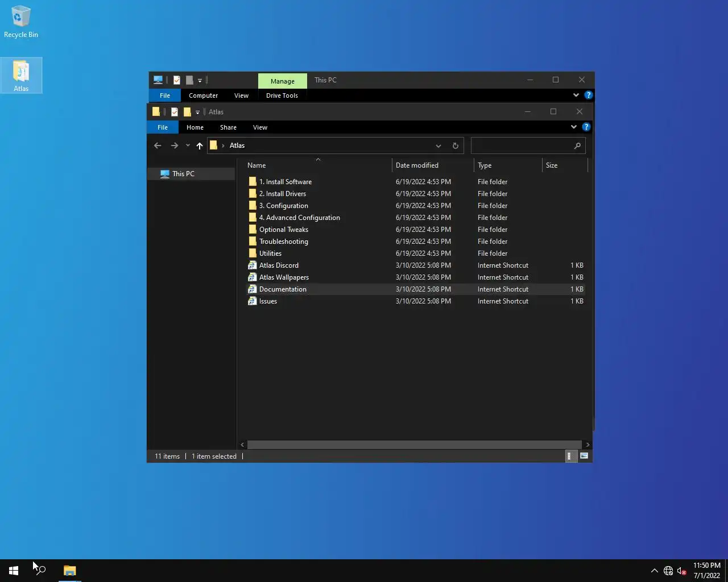
Task: Expand ribbon chevron in This PC window
Action: tap(576, 95)
